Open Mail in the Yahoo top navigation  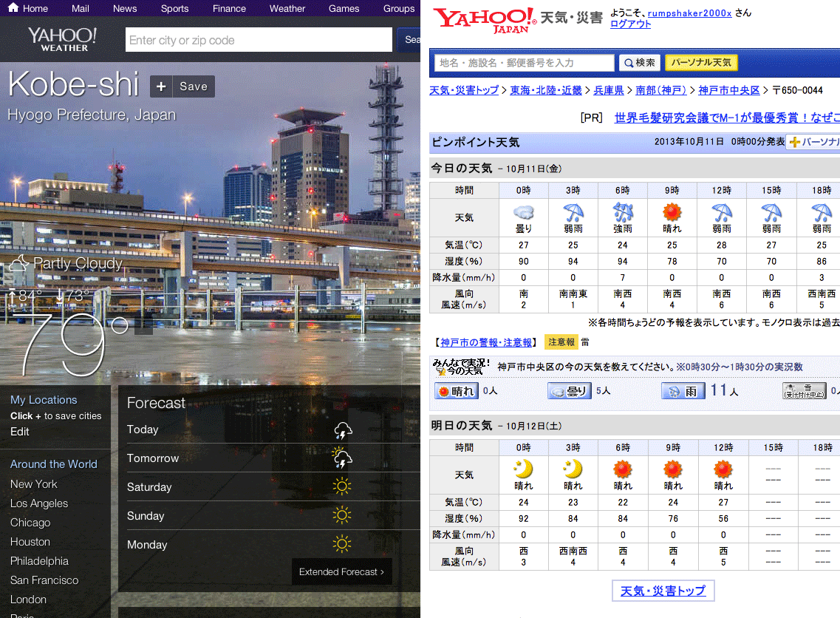(x=81, y=9)
